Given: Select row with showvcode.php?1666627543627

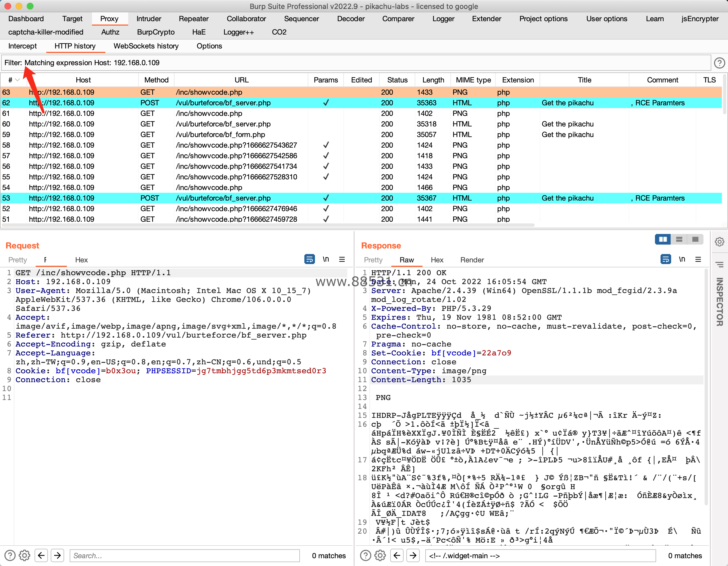Looking at the screenshot, I should [x=361, y=145].
